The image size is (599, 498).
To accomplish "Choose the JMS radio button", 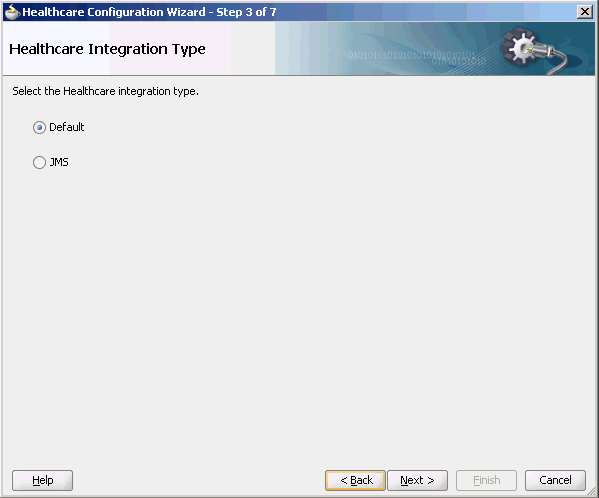I will click(39, 162).
